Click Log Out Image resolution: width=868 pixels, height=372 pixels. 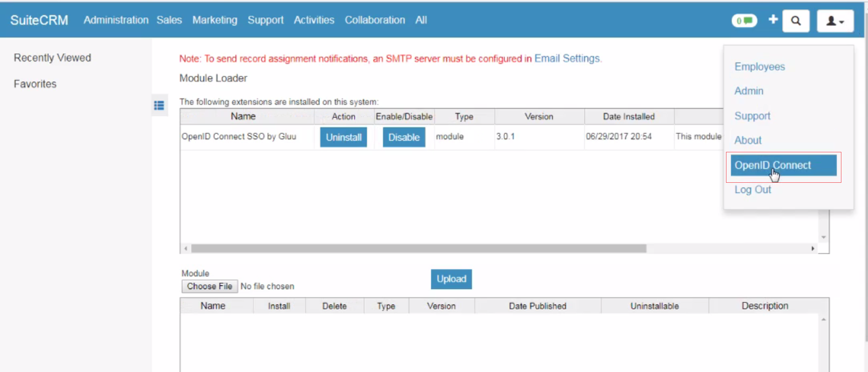[x=753, y=190]
